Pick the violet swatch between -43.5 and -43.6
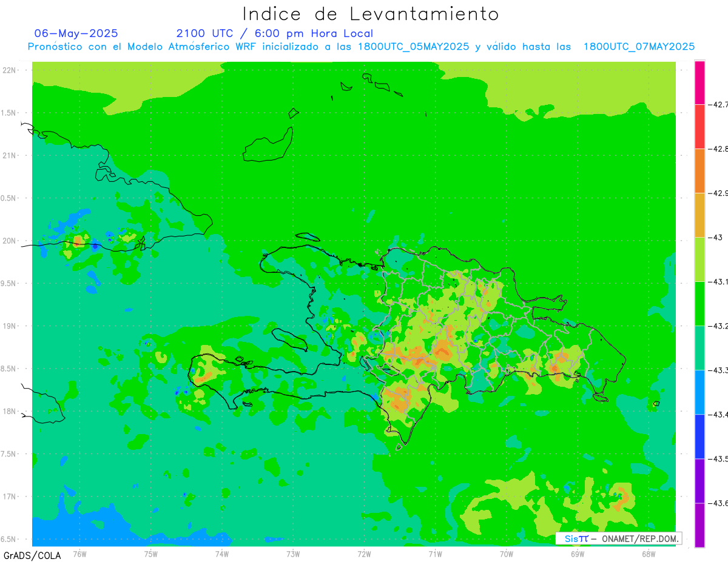Screen dimensions: 728x562 [699, 481]
